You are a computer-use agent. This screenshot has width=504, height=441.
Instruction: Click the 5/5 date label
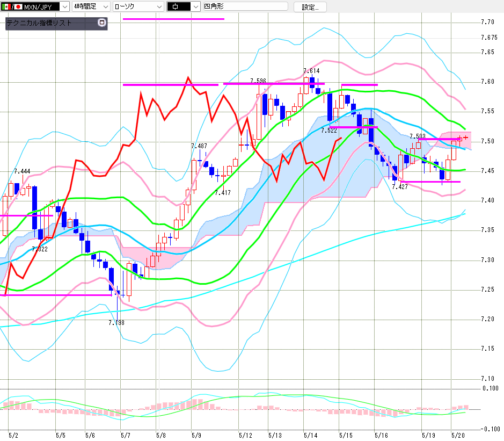coord(61,436)
